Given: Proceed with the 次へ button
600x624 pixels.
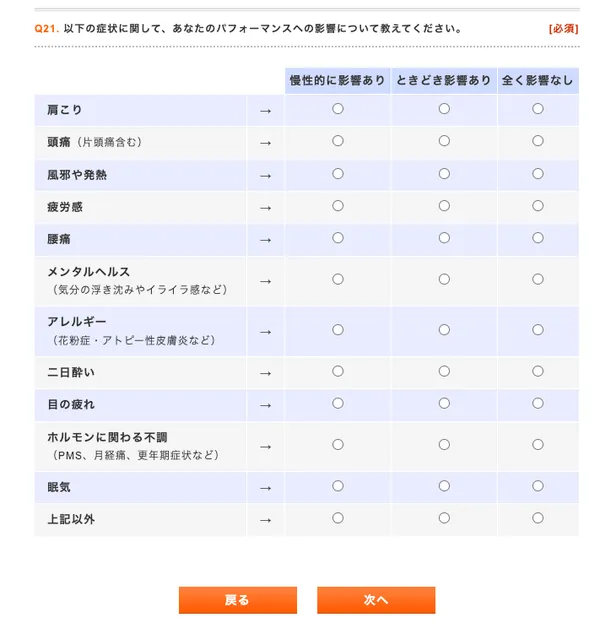Looking at the screenshot, I should (376, 600).
